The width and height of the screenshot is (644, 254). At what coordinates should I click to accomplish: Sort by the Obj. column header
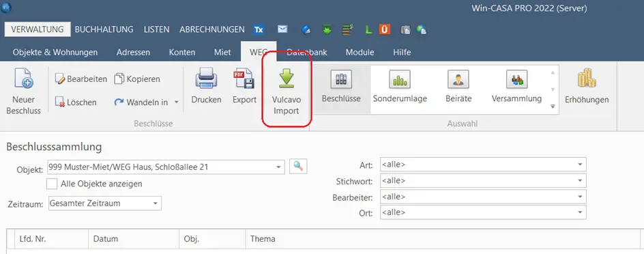tap(212, 239)
